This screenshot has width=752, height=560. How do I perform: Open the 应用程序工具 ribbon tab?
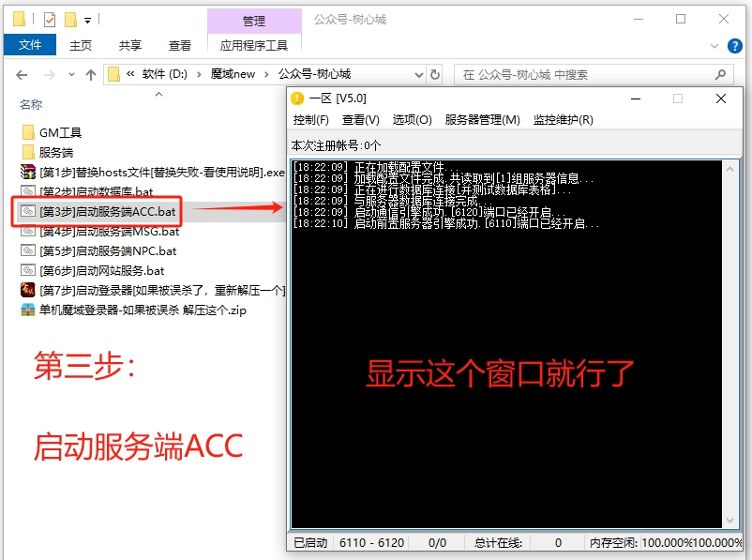[x=254, y=46]
